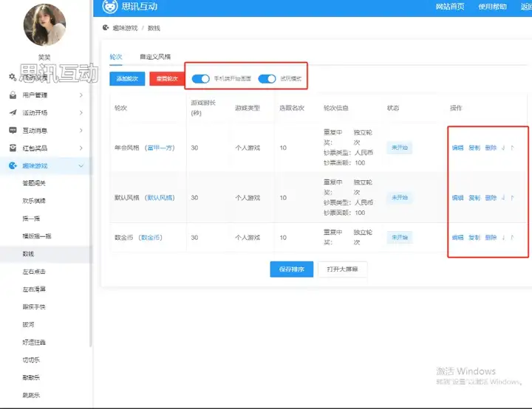This screenshot has height=409, width=532.
Task: Switch to the 自定义风格 tab
Action: [x=155, y=57]
